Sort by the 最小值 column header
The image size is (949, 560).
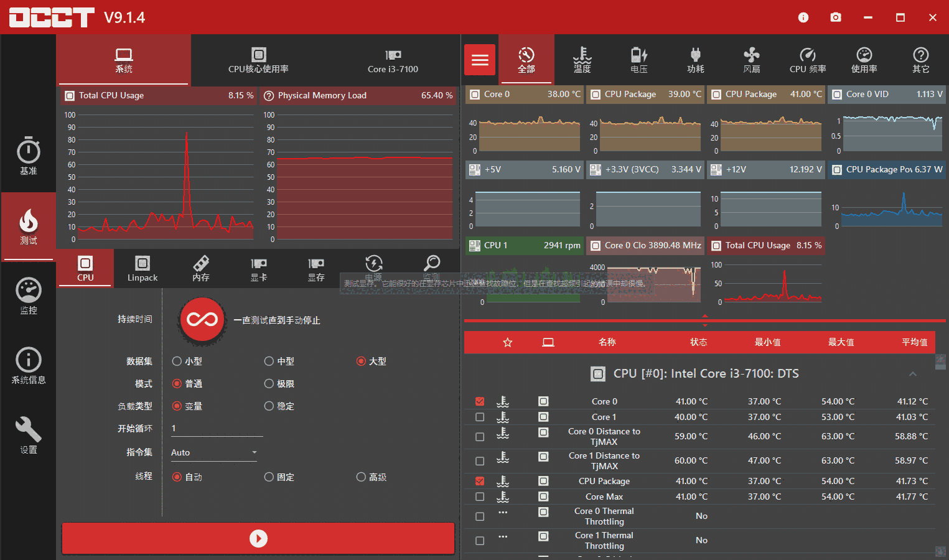[x=768, y=342]
